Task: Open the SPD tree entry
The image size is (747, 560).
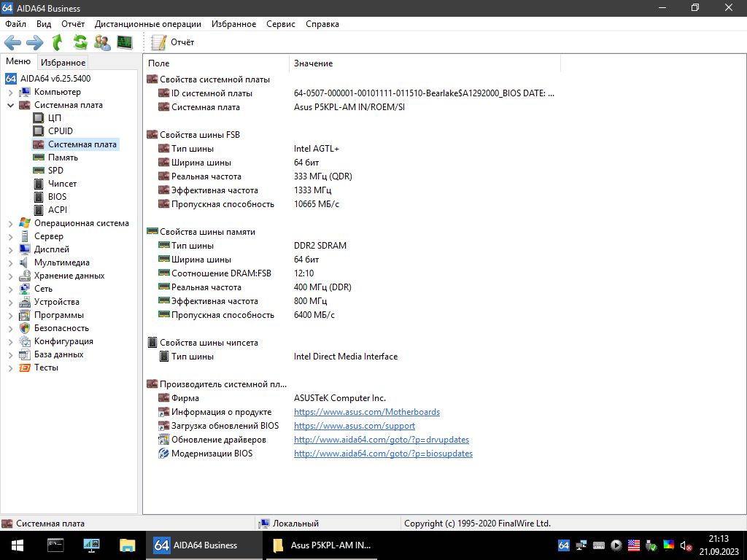Action: point(55,171)
